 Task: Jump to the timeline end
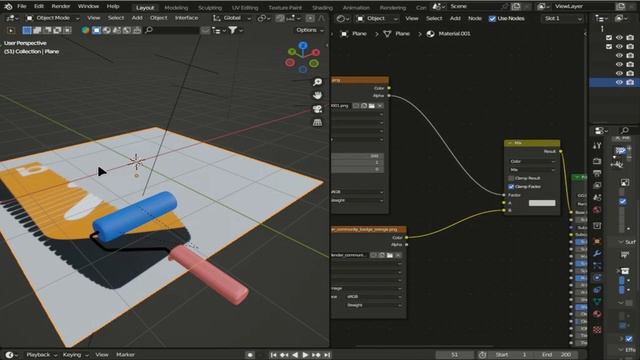(x=327, y=355)
